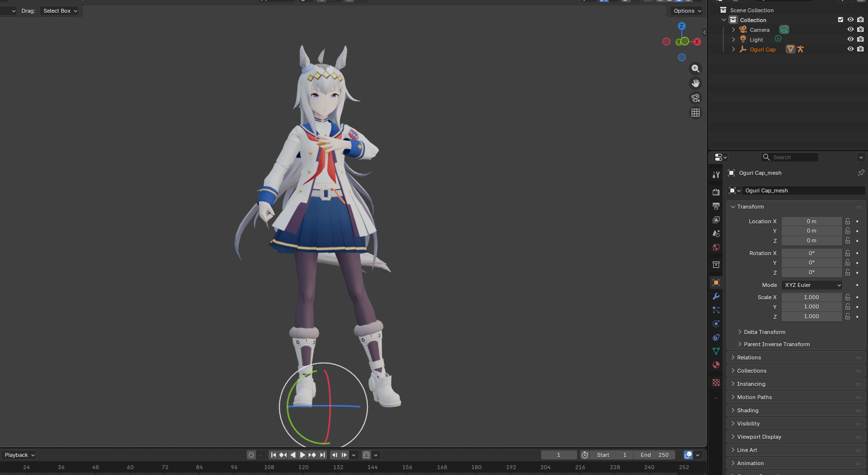868x475 pixels.
Task: Disable Camera in renders icon
Action: click(860, 29)
